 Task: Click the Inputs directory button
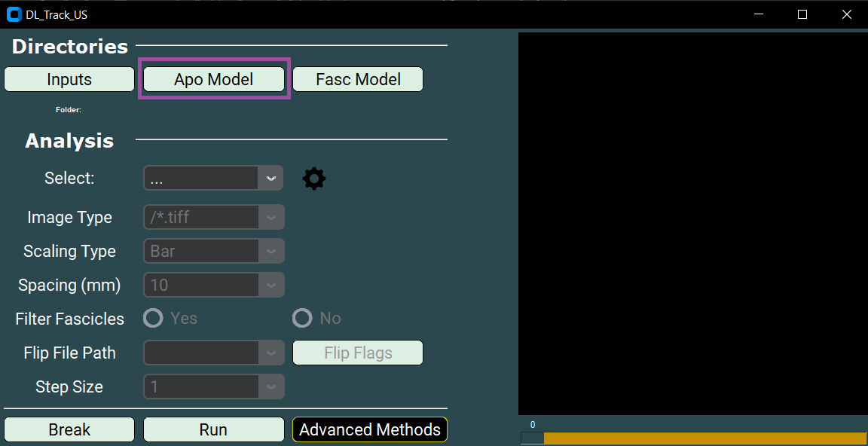pyautogui.click(x=69, y=79)
